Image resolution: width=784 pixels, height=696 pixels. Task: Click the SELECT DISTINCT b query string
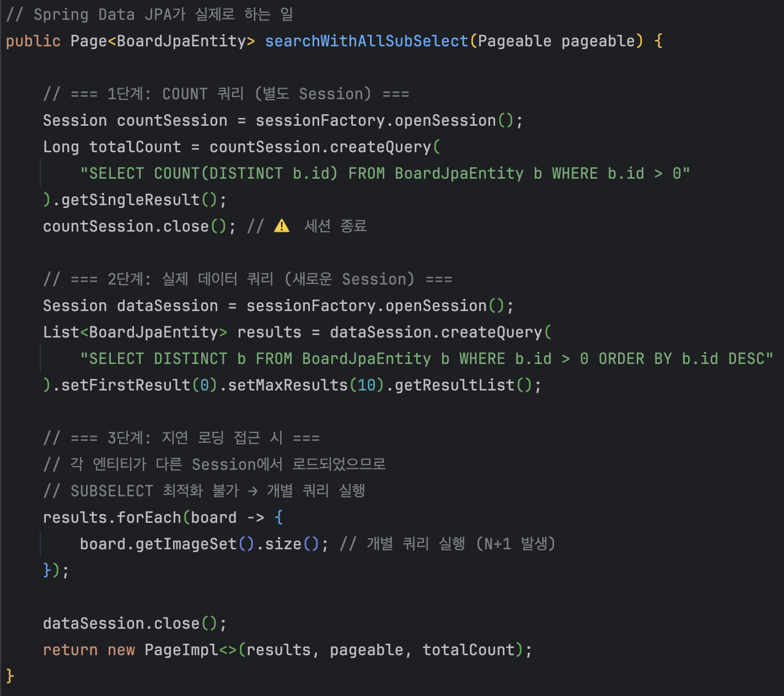426,359
